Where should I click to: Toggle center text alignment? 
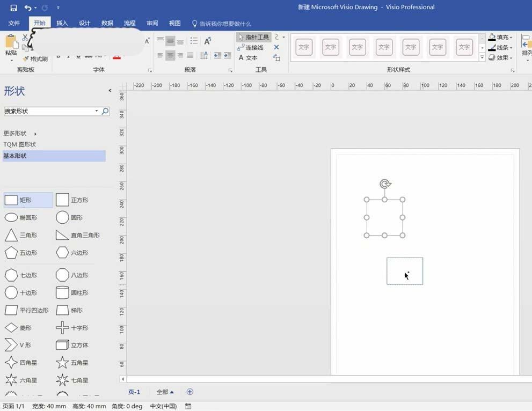(170, 55)
